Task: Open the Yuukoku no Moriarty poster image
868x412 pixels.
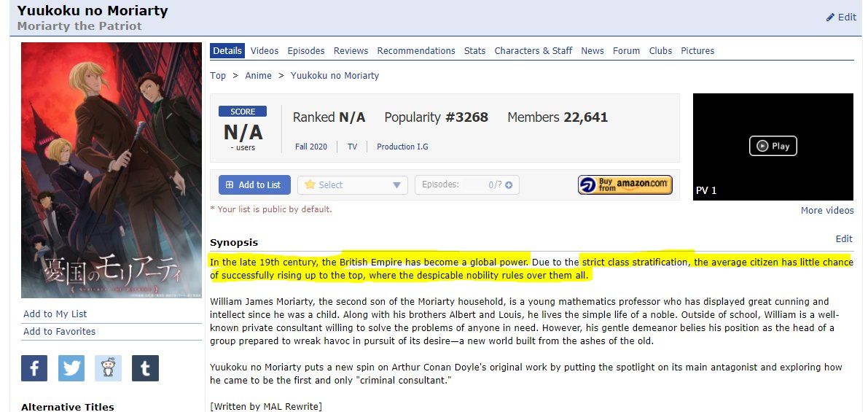Action: tap(112, 170)
